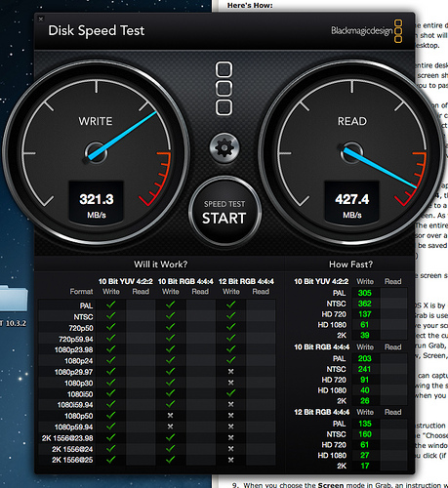
Task: Click the 2K 1556@25 12 Bit RGB cross
Action: (230, 460)
